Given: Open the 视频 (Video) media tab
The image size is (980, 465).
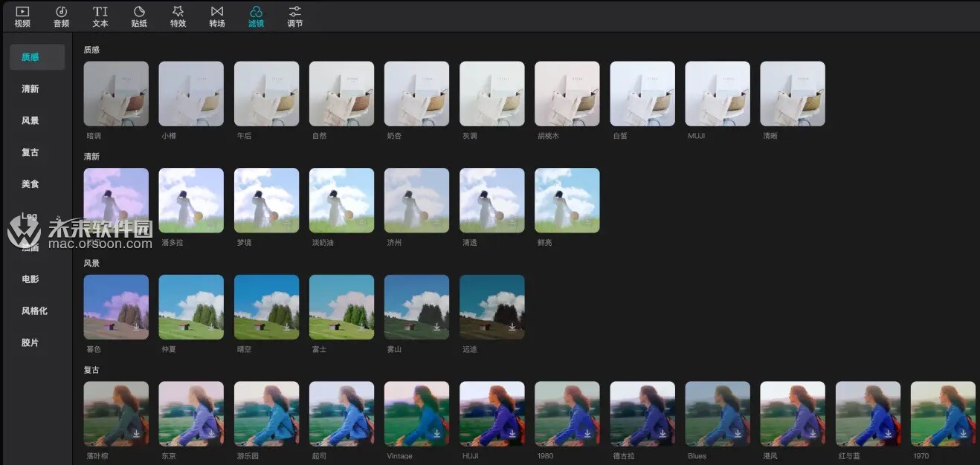Looking at the screenshot, I should click(22, 16).
